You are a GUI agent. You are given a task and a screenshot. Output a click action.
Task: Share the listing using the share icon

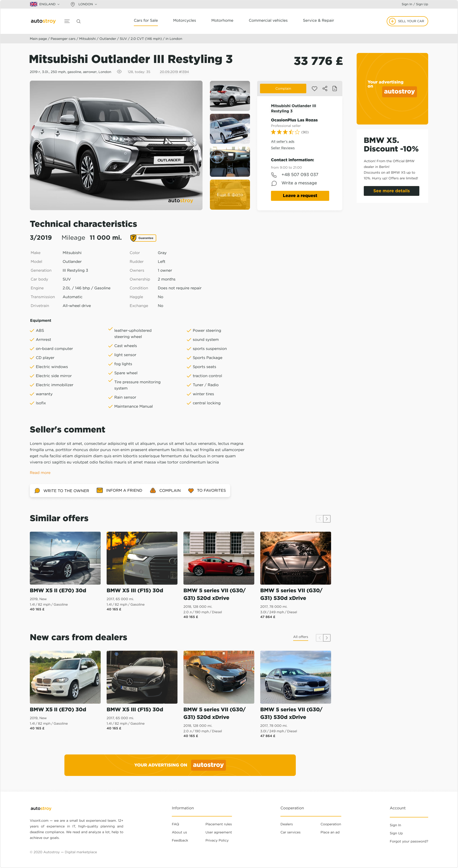point(325,89)
